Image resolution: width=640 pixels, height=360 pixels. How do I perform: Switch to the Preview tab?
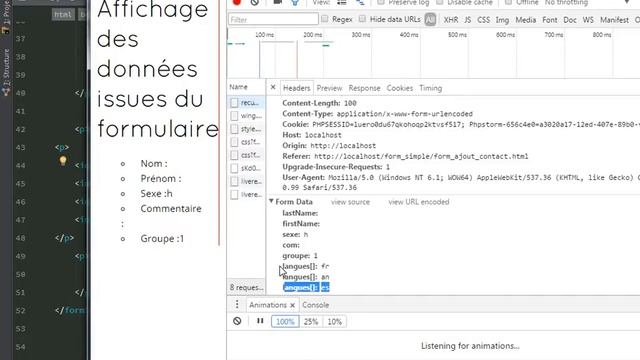click(x=329, y=88)
